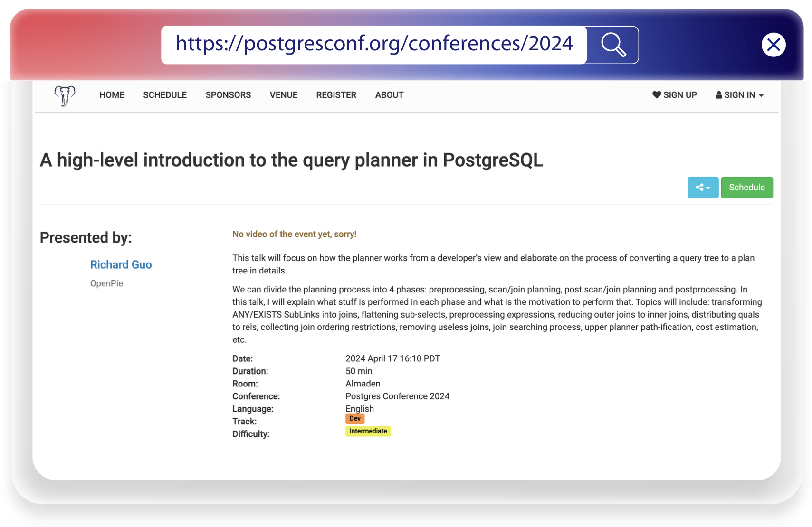Click SIGN UP with heart icon
This screenshot has height=527, width=812.
tap(674, 95)
